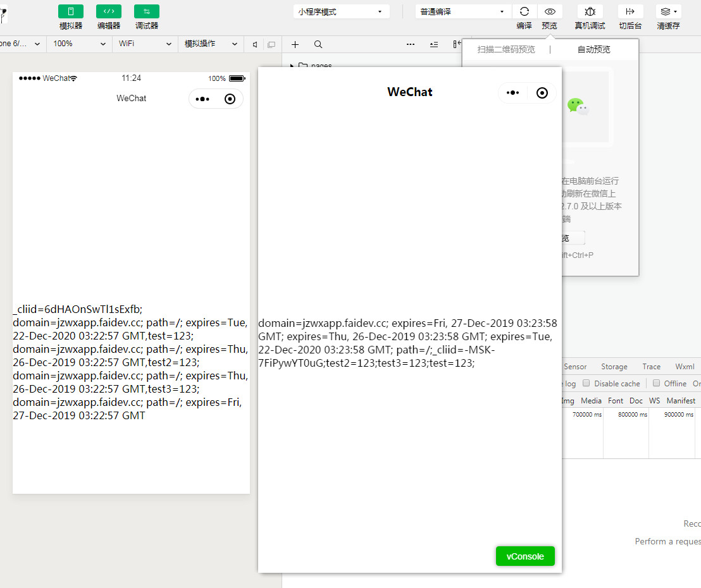Switch to 自动预览 tab

click(593, 49)
